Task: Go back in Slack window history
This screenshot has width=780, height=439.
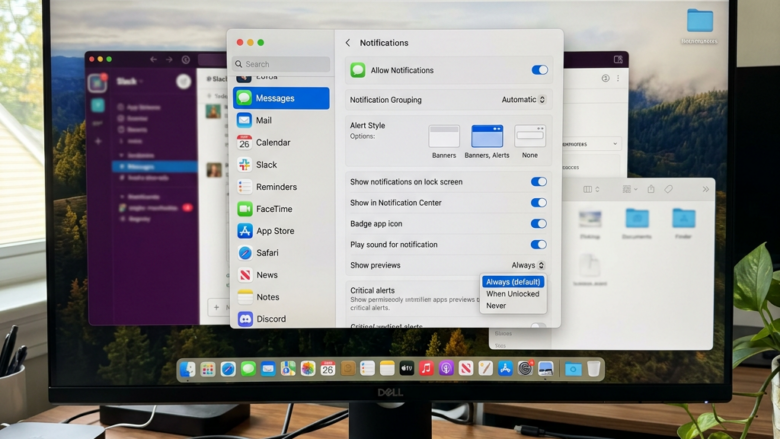Action: [153, 59]
